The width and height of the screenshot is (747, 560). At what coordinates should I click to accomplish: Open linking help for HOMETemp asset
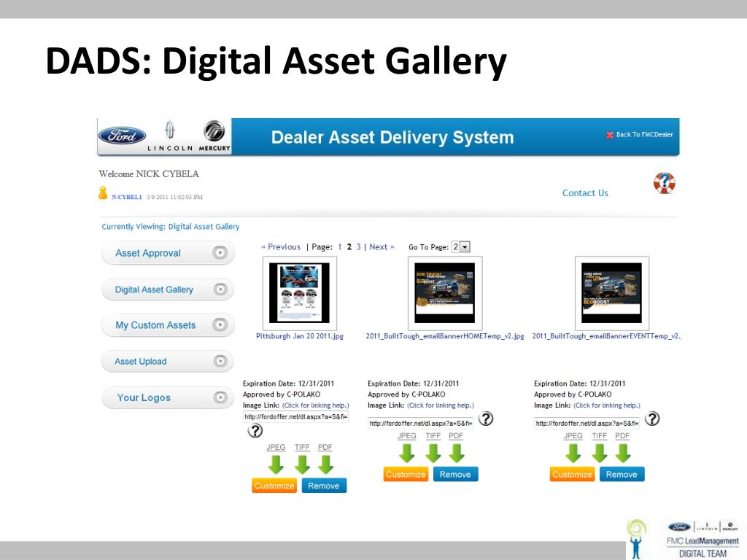click(x=440, y=405)
